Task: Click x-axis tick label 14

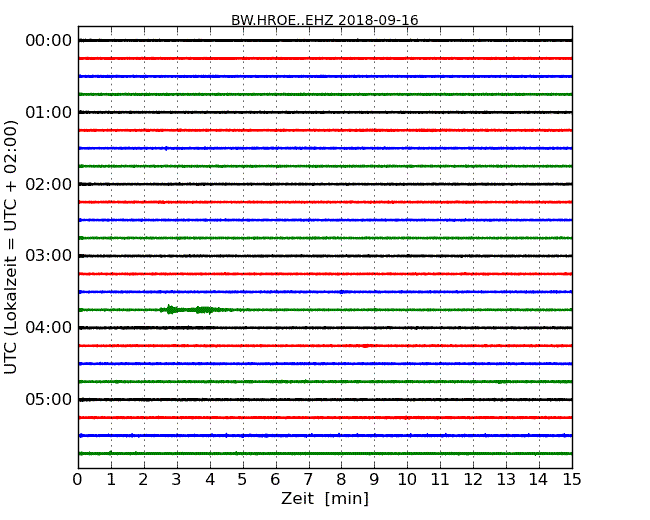Action: [538, 480]
